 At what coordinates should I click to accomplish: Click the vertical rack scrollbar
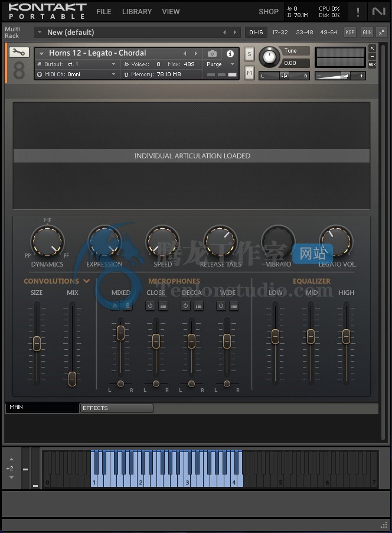point(383,243)
